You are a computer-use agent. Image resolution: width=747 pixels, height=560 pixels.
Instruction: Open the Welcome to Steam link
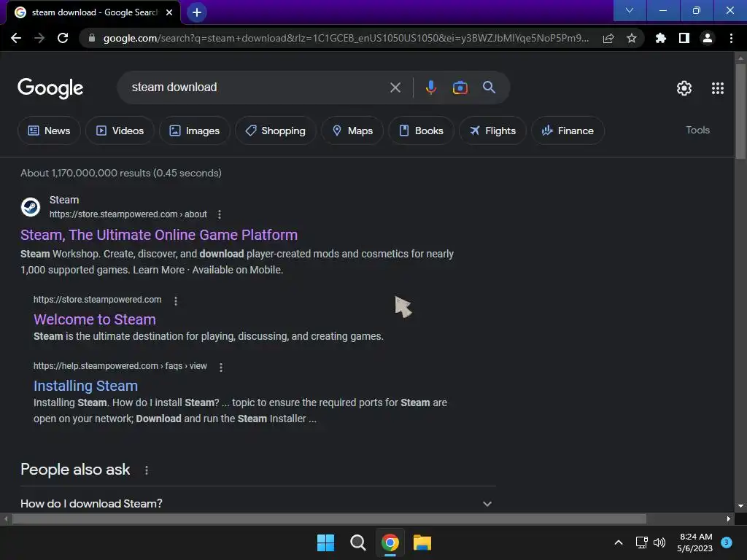click(x=95, y=319)
